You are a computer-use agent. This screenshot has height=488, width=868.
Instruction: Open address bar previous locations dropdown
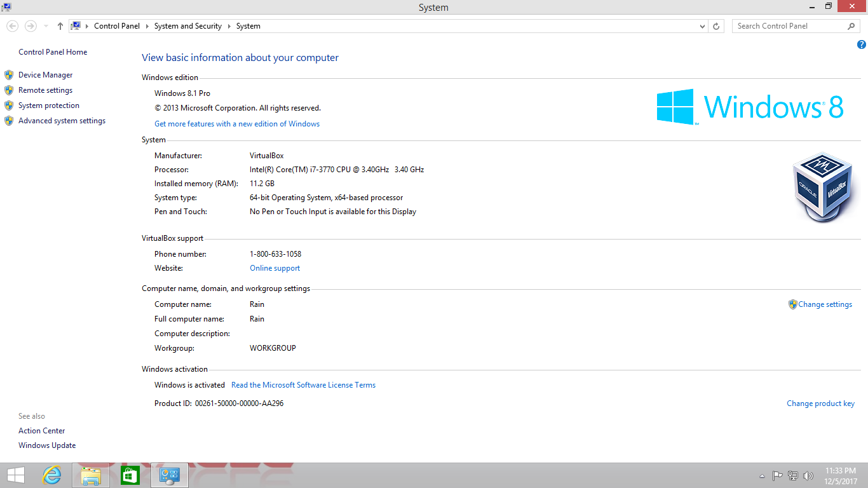pos(702,26)
